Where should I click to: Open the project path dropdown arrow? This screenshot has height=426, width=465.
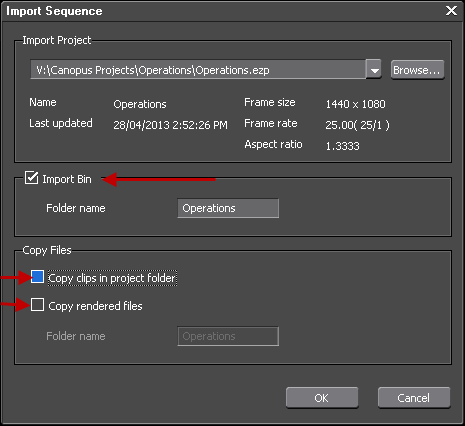(374, 69)
